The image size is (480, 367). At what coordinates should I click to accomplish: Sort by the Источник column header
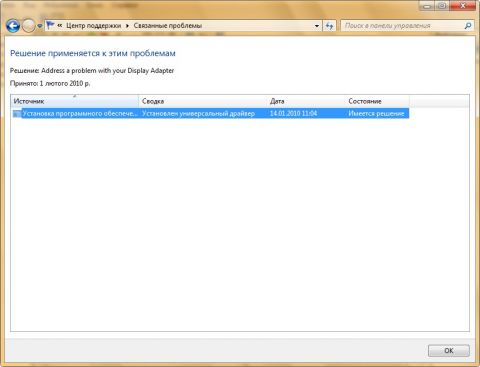(75, 101)
